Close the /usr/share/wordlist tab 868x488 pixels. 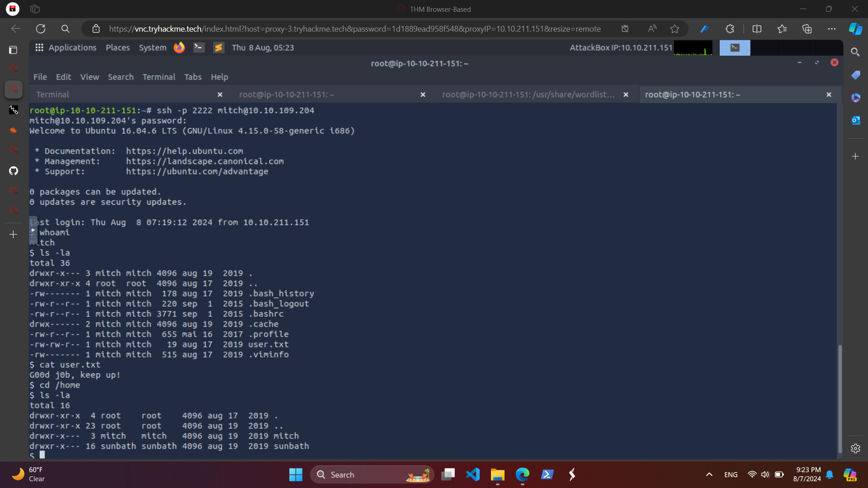tap(626, 94)
